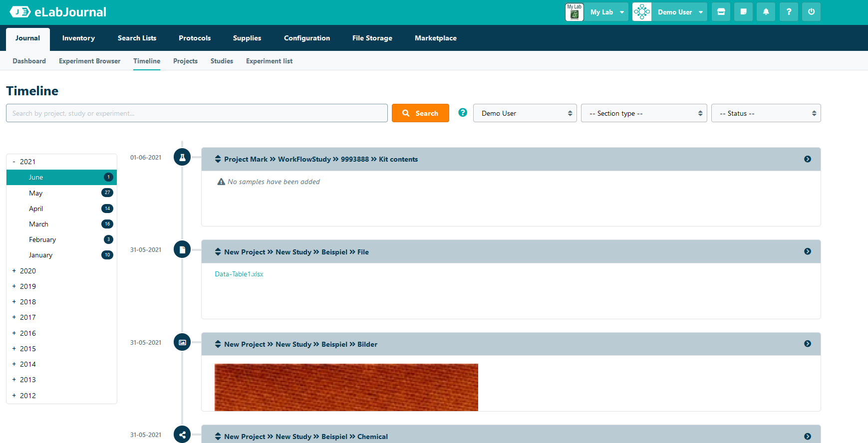Image resolution: width=868 pixels, height=443 pixels.
Task: Click the orange Search button
Action: (420, 113)
